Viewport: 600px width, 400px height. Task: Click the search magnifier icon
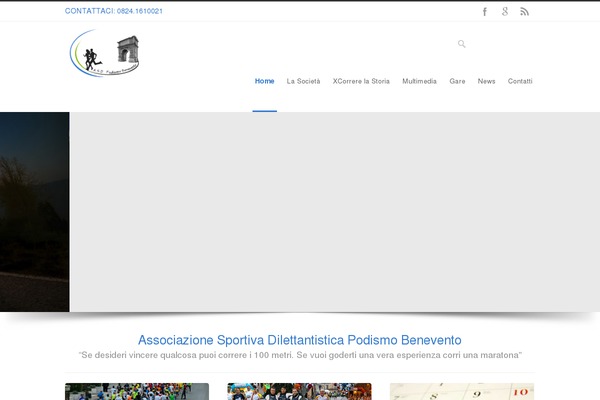point(462,44)
